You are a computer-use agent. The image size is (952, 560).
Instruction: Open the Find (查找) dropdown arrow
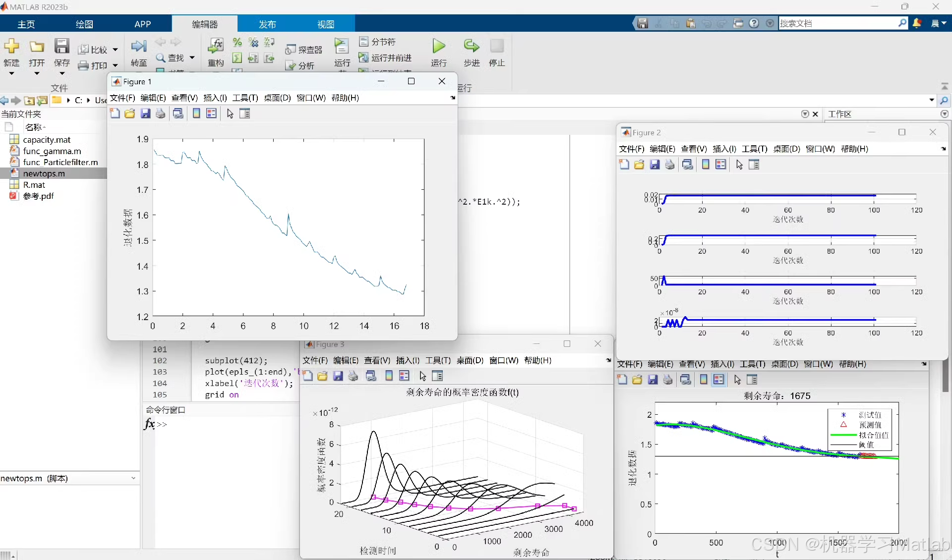click(x=192, y=57)
